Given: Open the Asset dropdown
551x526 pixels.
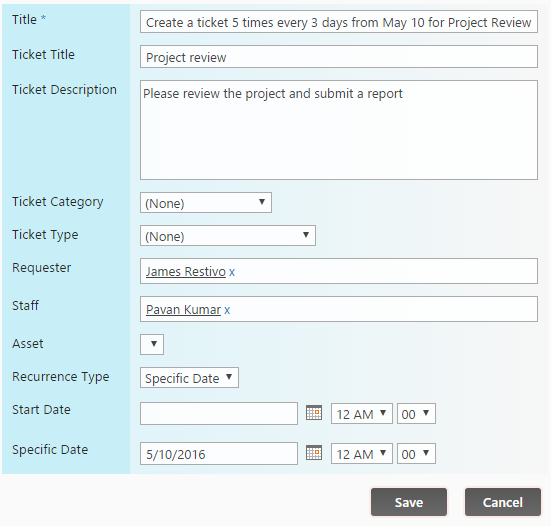Looking at the screenshot, I should coord(152,344).
